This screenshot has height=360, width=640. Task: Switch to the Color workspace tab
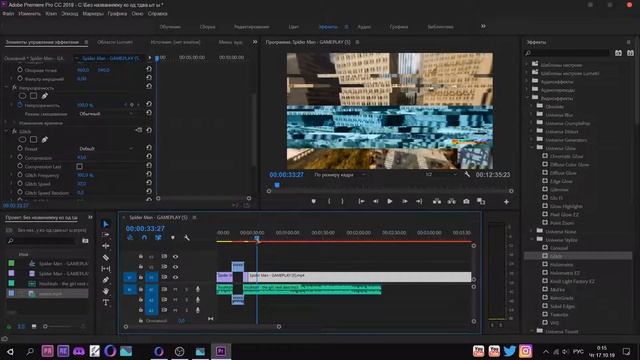(293, 27)
